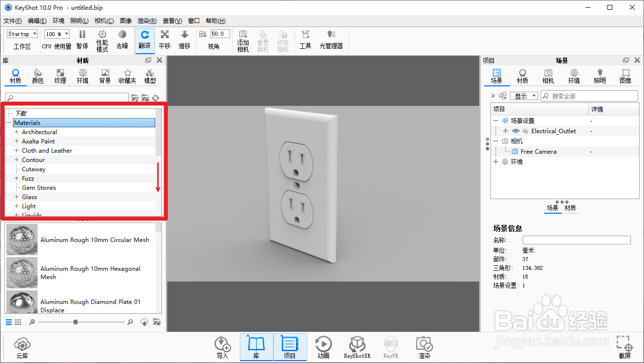Viewport: 644px width, 363px height.
Task: Select Aluminum Rough 10mm Circular Mesh thumbnail
Action: click(x=22, y=240)
